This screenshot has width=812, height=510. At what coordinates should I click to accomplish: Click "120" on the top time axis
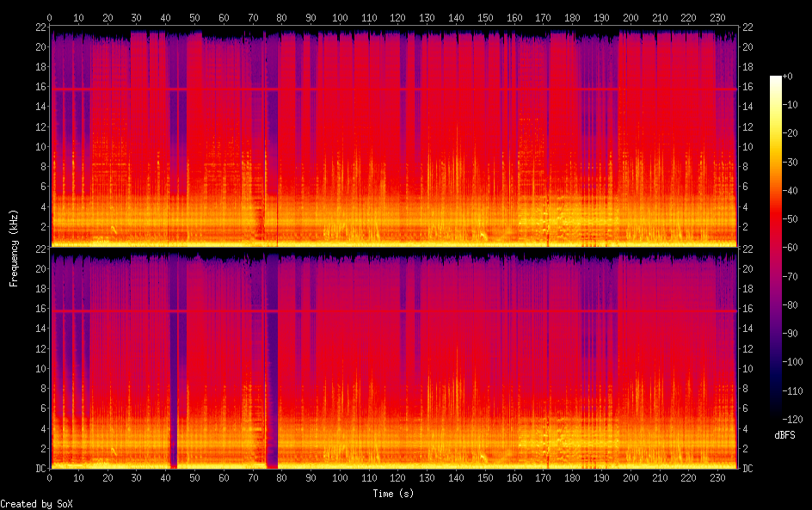click(398, 17)
